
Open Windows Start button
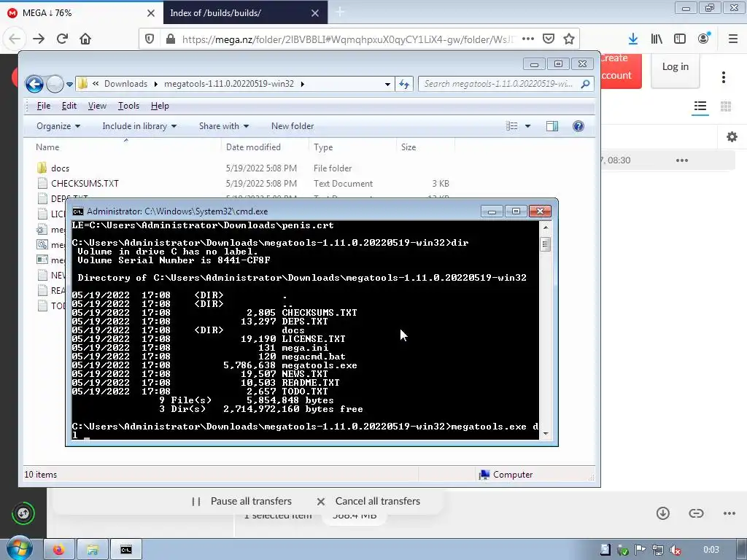[x=19, y=549]
